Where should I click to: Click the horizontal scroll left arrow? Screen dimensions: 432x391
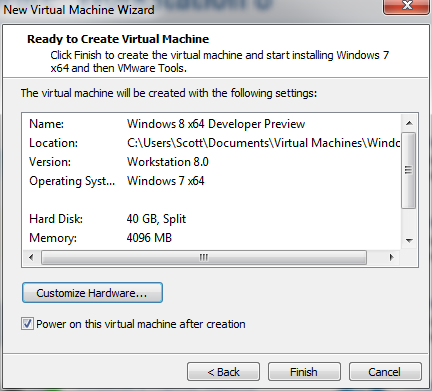tap(31, 257)
